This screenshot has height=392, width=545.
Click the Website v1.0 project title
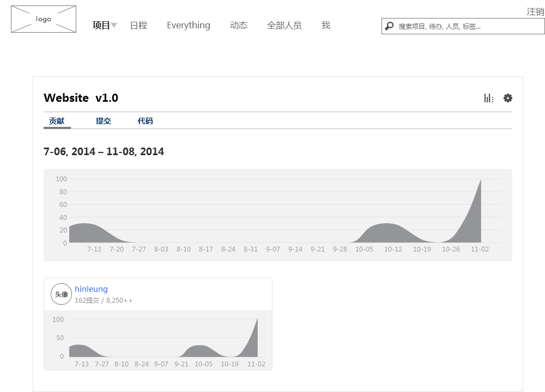[x=81, y=98]
